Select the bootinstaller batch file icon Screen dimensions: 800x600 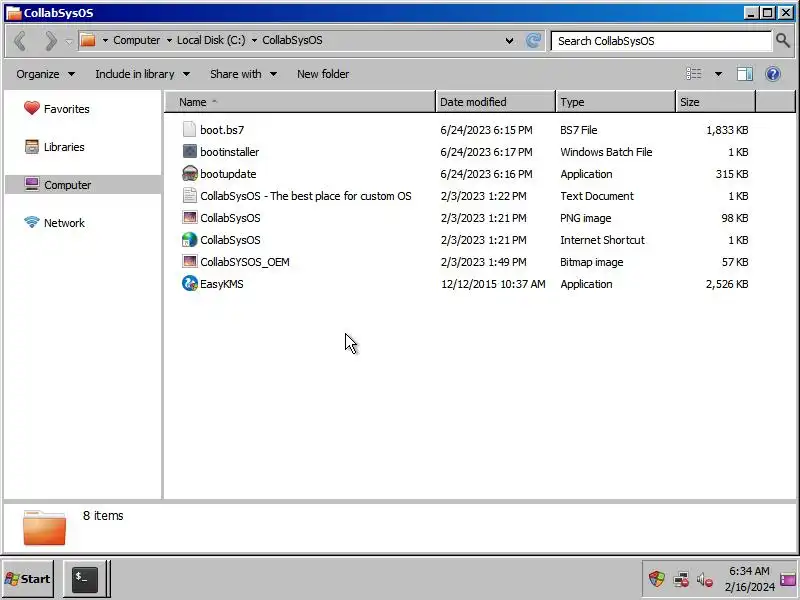click(189, 152)
